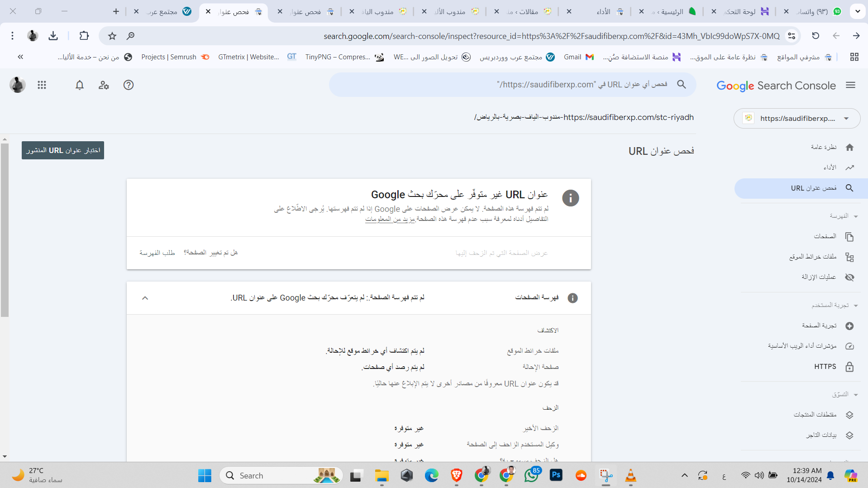Viewport: 868px width, 488px height.
Task: Open Microsoft Edge from the taskbar
Action: tap(432, 475)
